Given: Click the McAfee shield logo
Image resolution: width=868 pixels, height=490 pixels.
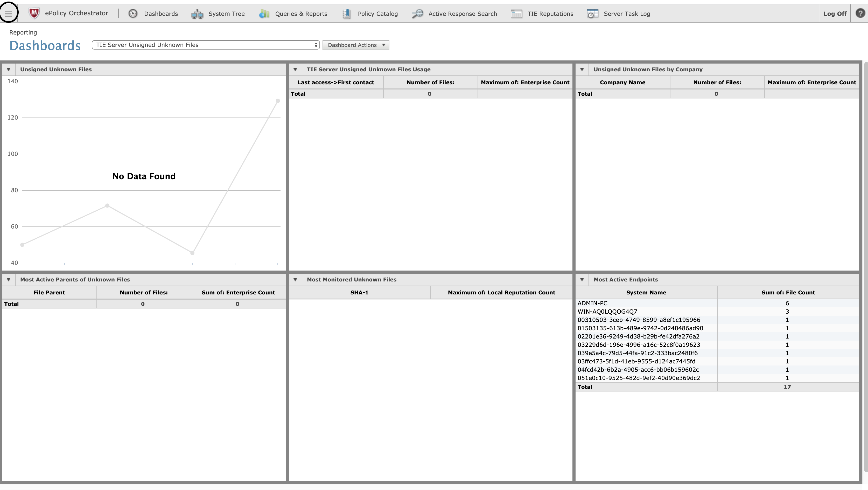Looking at the screenshot, I should (34, 13).
